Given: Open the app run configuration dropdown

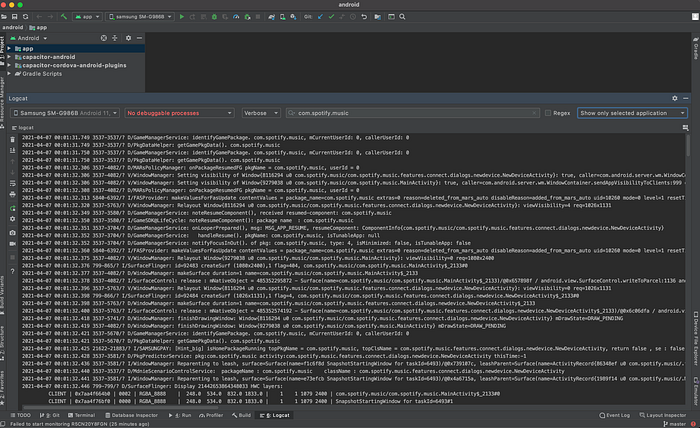Looking at the screenshot, I should pos(87,17).
